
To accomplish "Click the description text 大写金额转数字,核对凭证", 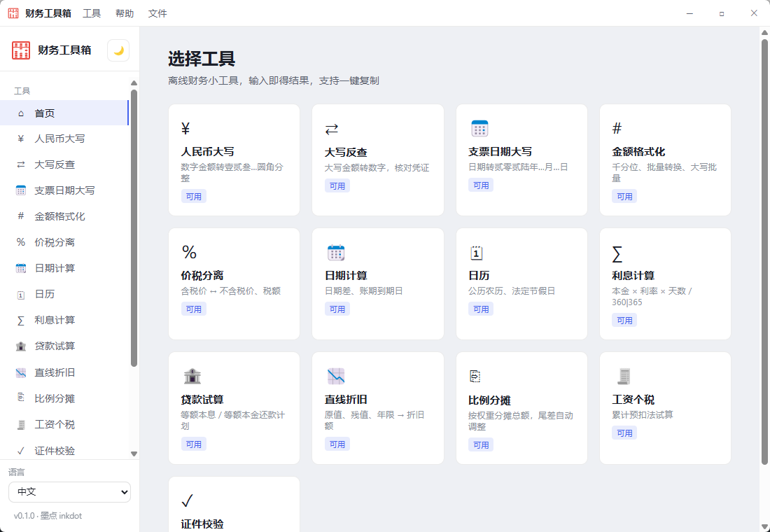I will tap(377, 168).
